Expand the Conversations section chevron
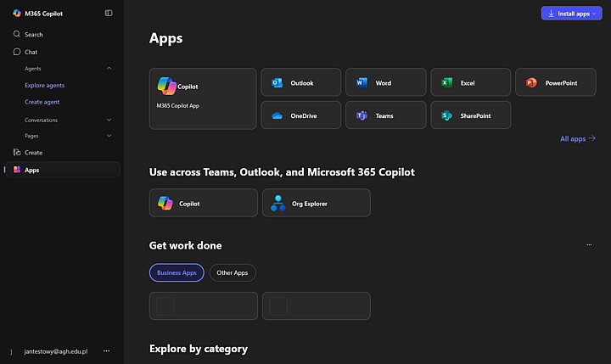 (x=109, y=120)
